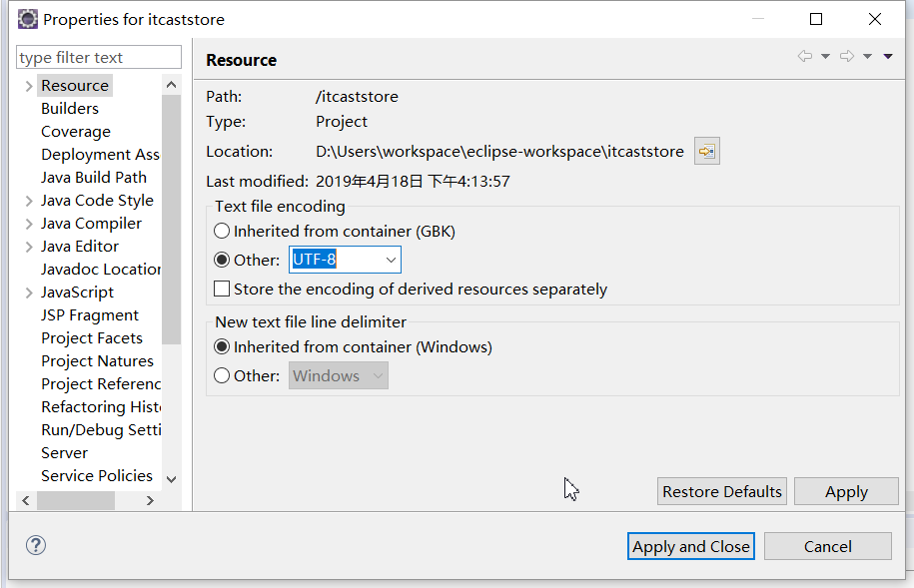
Task: Click the Apply and Close button
Action: coord(691,546)
